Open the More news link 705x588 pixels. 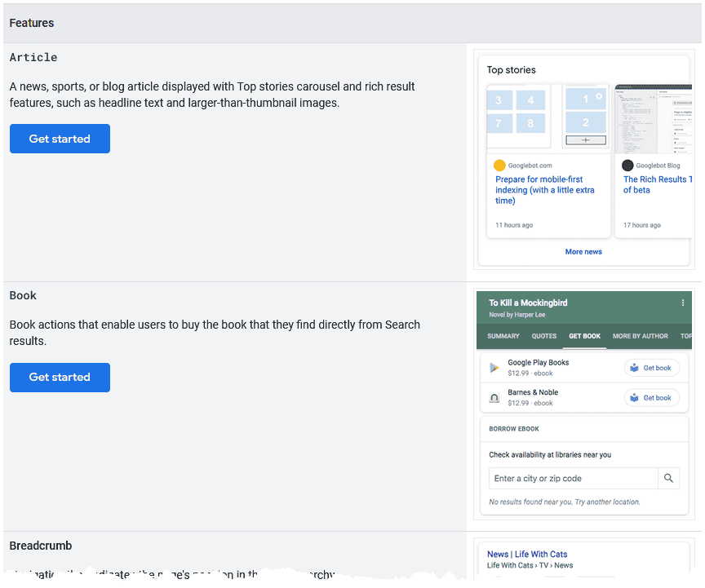click(x=583, y=252)
